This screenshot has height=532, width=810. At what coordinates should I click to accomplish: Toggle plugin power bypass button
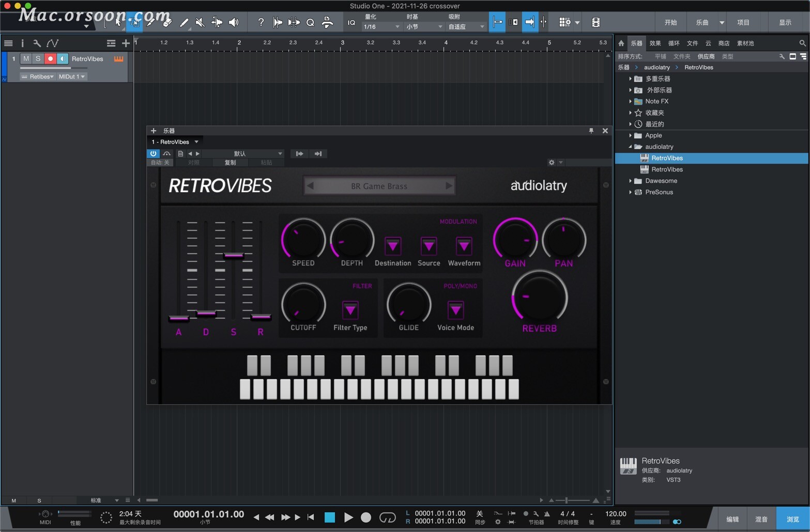[154, 153]
